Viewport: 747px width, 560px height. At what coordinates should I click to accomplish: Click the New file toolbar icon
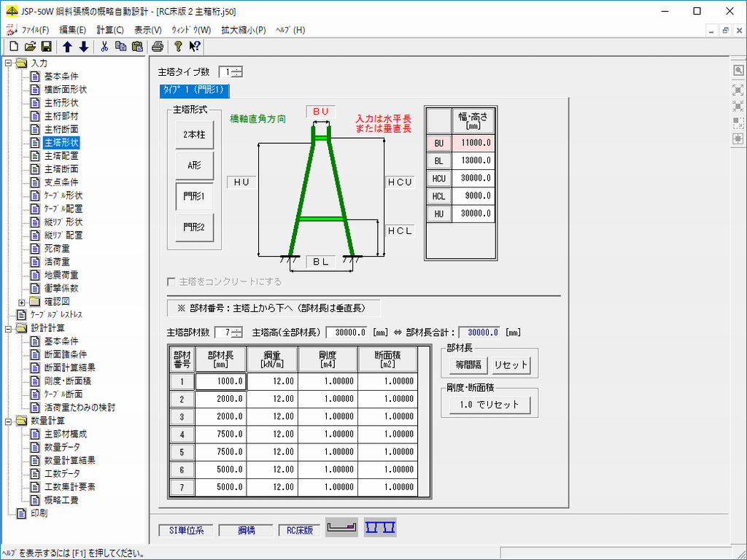pyautogui.click(x=14, y=47)
